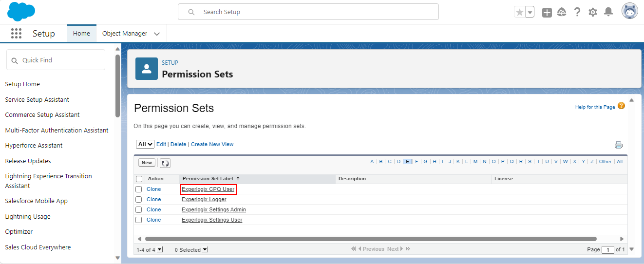Screen dimensions: 644x264
Task: Click the first page pagination icon
Action: [x=354, y=249]
